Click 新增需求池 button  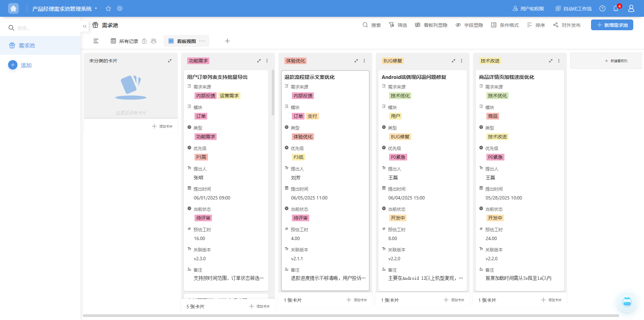pyautogui.click(x=612, y=25)
